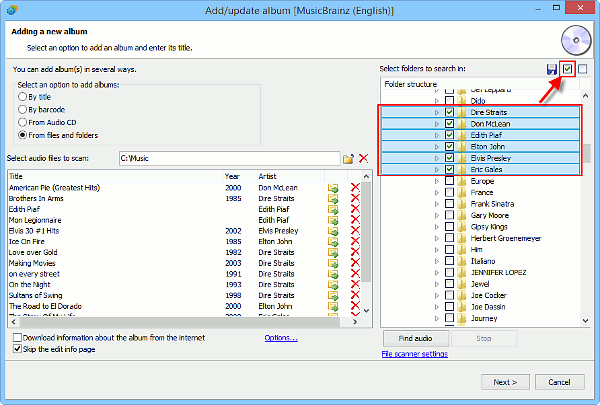Click the folder tree scroll-down arrow

coord(585,321)
